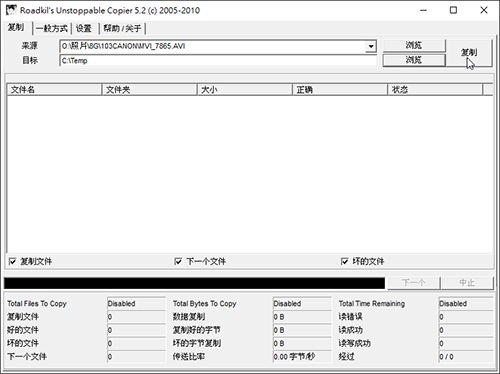The image size is (500, 374).
Task: Open the 设置 tab
Action: (x=84, y=29)
